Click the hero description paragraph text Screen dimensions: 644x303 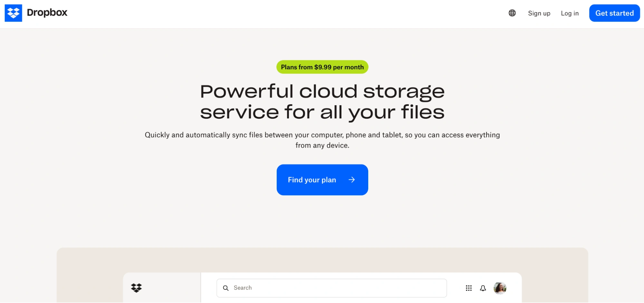322,140
